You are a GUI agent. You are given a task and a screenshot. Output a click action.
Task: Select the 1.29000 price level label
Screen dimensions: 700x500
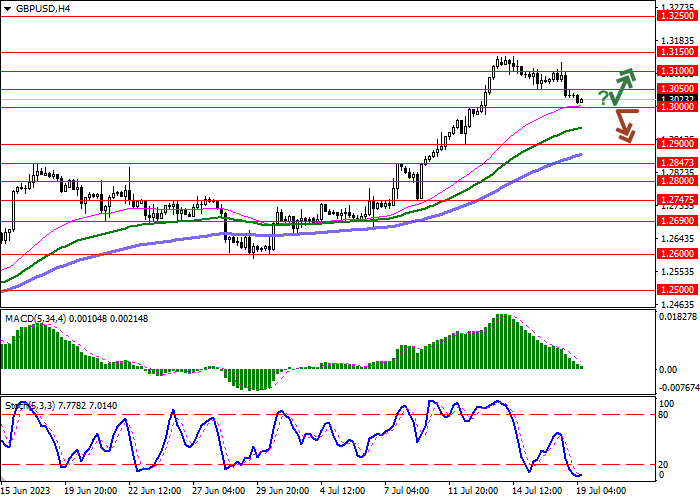(677, 144)
